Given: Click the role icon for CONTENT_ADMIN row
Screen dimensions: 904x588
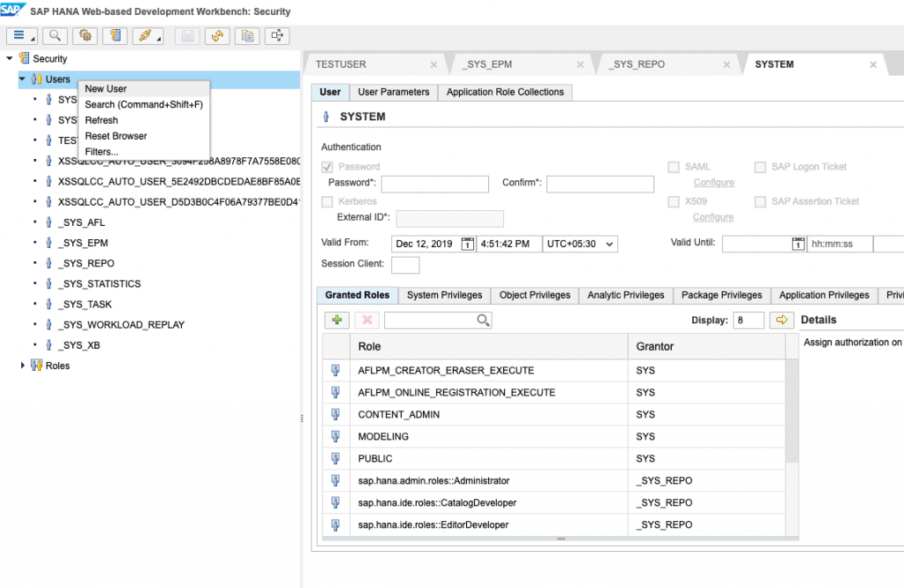Looking at the screenshot, I should pyautogui.click(x=335, y=414).
